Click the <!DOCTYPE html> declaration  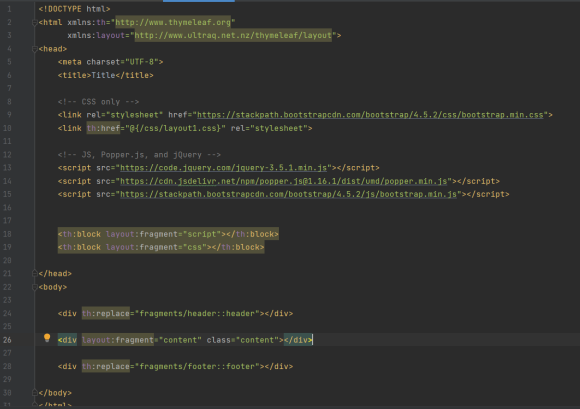click(x=74, y=9)
